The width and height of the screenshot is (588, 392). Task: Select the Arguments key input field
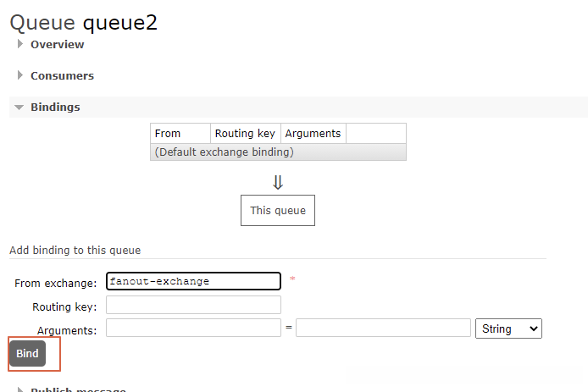[x=193, y=329]
